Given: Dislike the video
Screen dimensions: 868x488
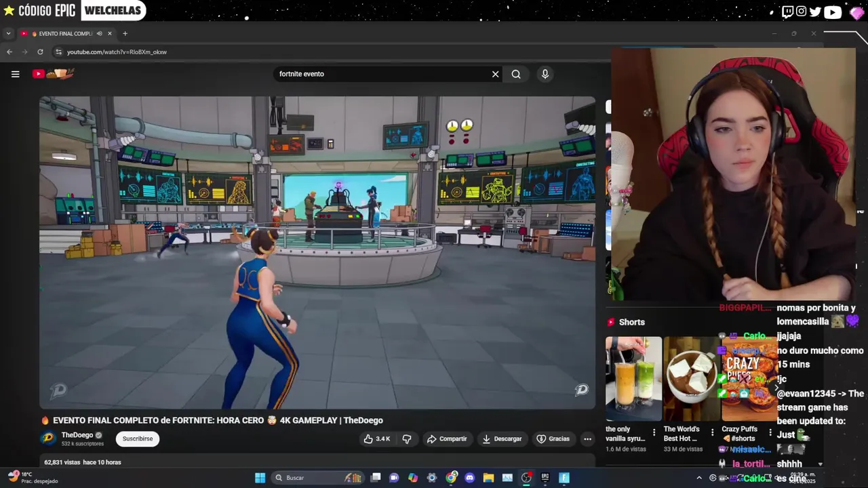Looking at the screenshot, I should 407,439.
